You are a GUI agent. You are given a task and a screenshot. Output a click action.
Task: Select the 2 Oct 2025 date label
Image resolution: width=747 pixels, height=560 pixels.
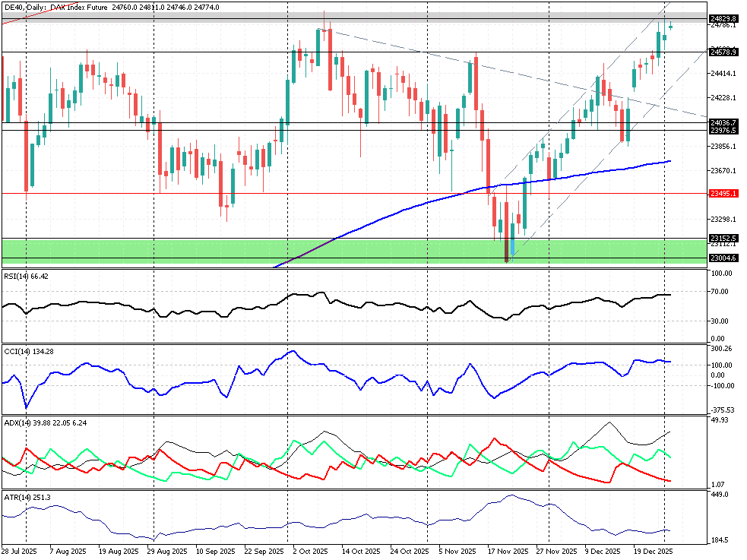point(312,551)
